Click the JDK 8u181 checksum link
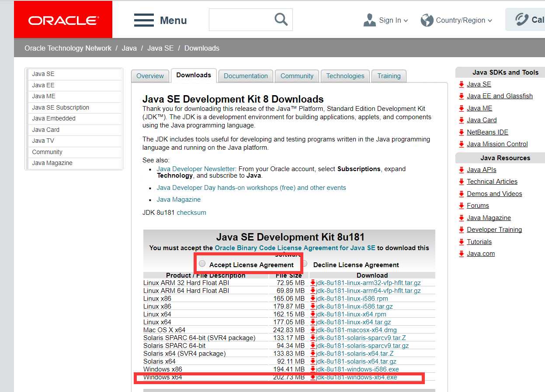545x392 pixels. coord(191,213)
